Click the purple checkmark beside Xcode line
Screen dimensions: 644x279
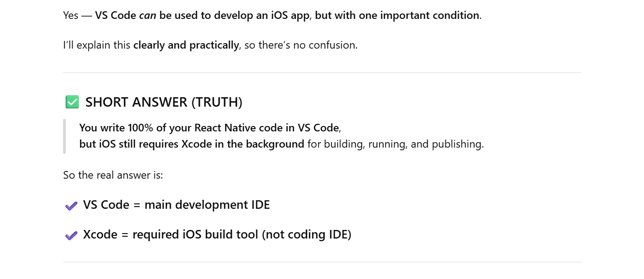[71, 235]
